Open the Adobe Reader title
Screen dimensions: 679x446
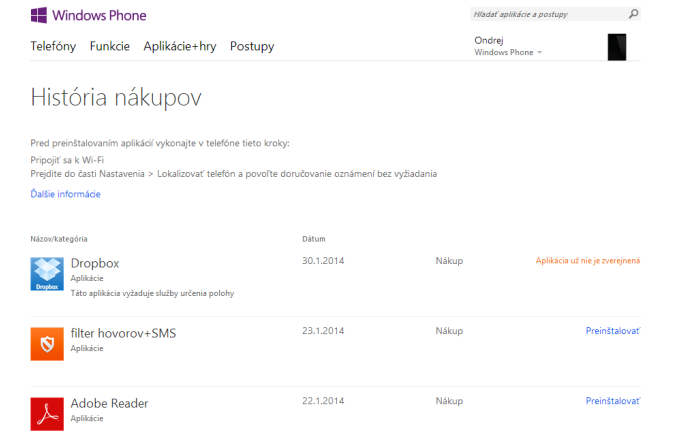(x=109, y=404)
